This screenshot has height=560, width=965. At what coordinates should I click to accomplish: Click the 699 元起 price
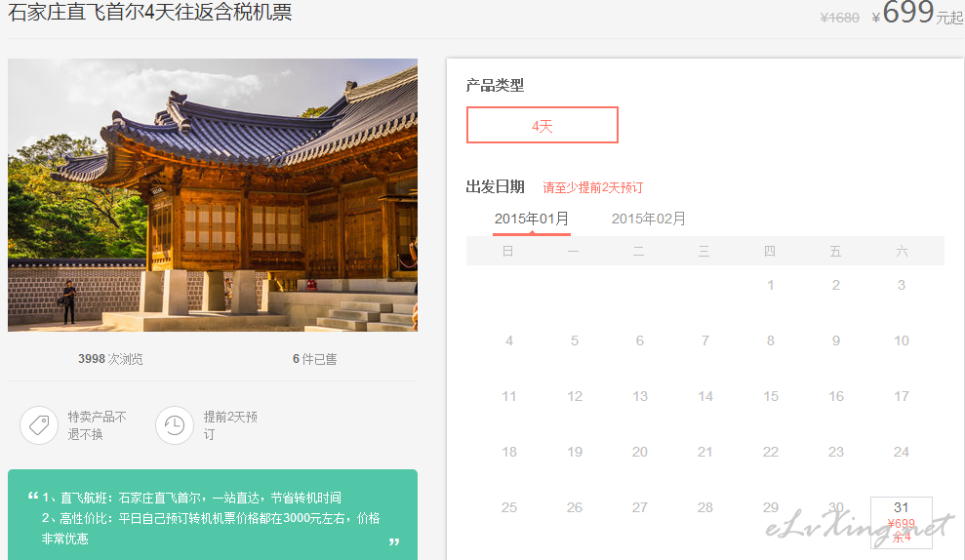(917, 13)
